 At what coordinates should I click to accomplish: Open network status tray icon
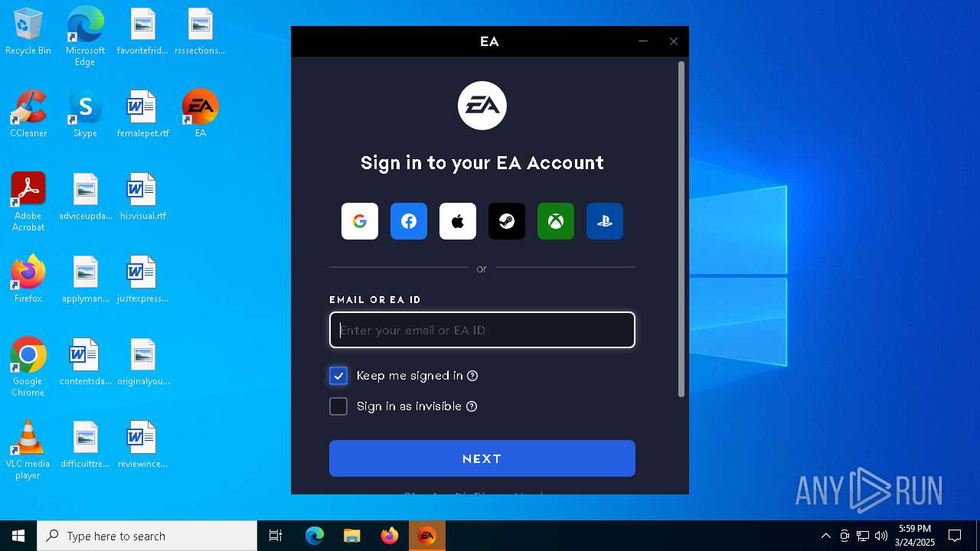(863, 536)
